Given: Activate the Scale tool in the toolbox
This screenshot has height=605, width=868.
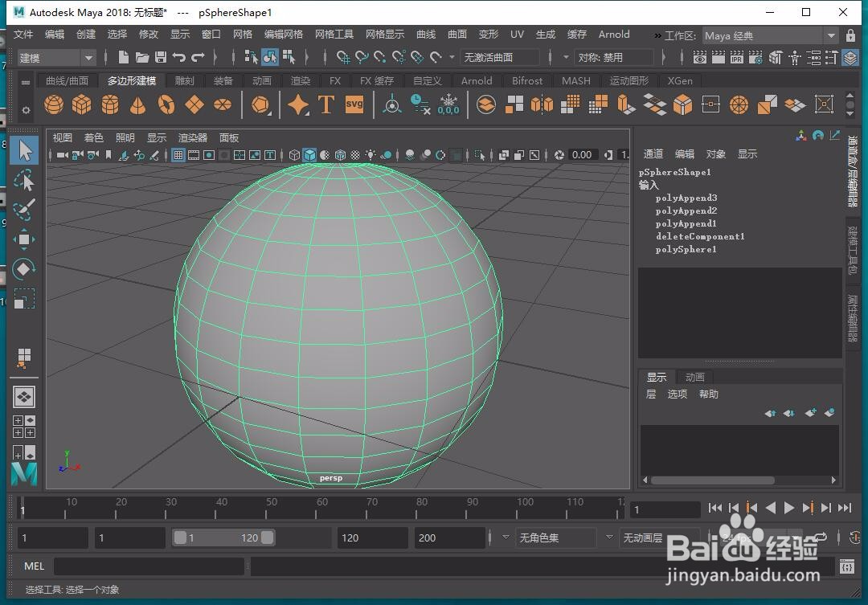Looking at the screenshot, I should click(24, 299).
